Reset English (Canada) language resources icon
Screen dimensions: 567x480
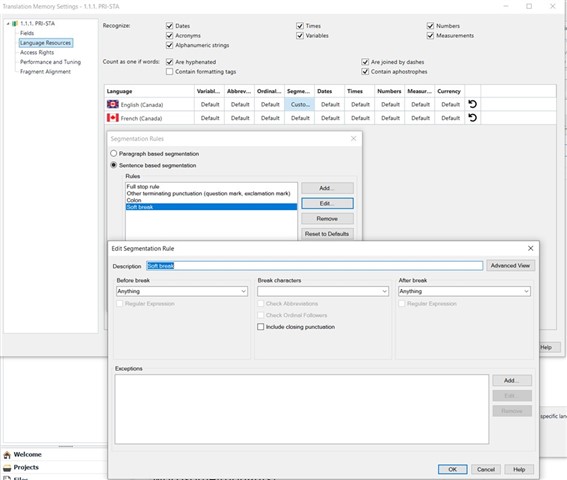[472, 104]
